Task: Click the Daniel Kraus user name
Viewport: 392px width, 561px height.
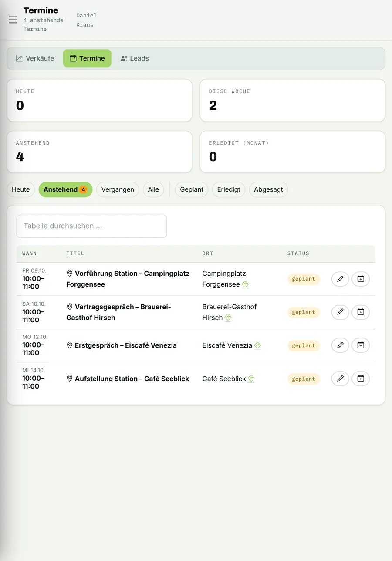Action: [87, 20]
